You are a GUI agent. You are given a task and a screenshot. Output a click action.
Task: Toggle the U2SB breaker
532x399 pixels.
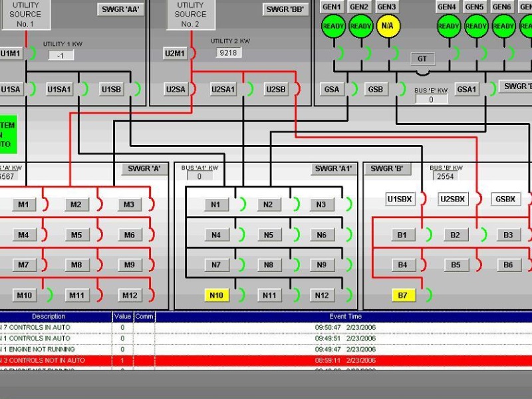click(275, 89)
